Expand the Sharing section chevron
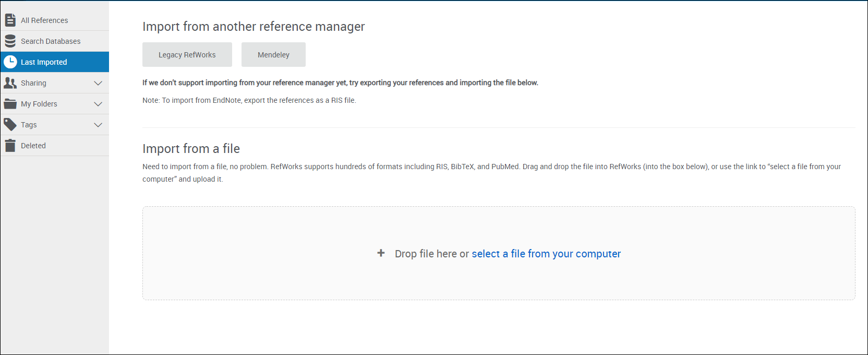The width and height of the screenshot is (868, 355). (98, 83)
